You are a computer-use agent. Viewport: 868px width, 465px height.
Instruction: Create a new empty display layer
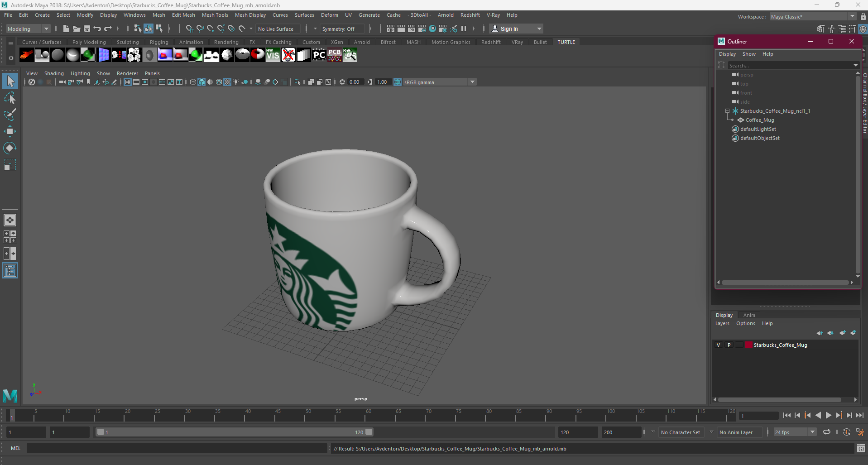pos(842,333)
